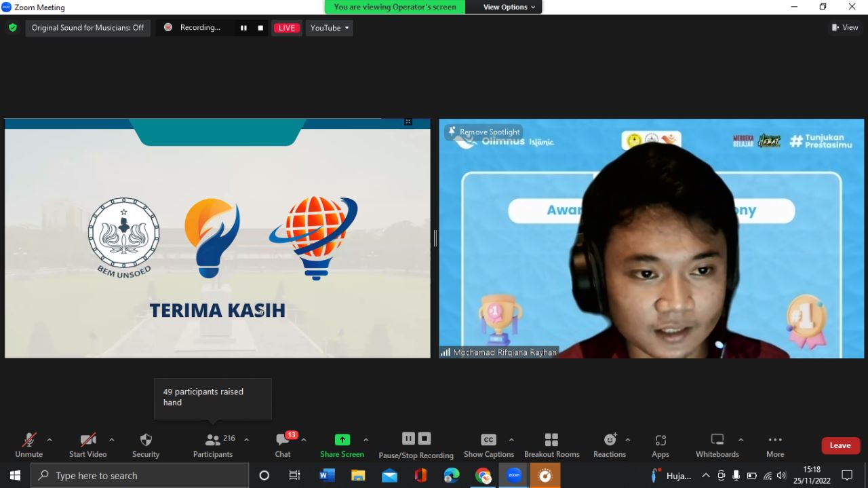Expand the View Options dropdown
This screenshot has height=488, width=868.
pyautogui.click(x=509, y=7)
